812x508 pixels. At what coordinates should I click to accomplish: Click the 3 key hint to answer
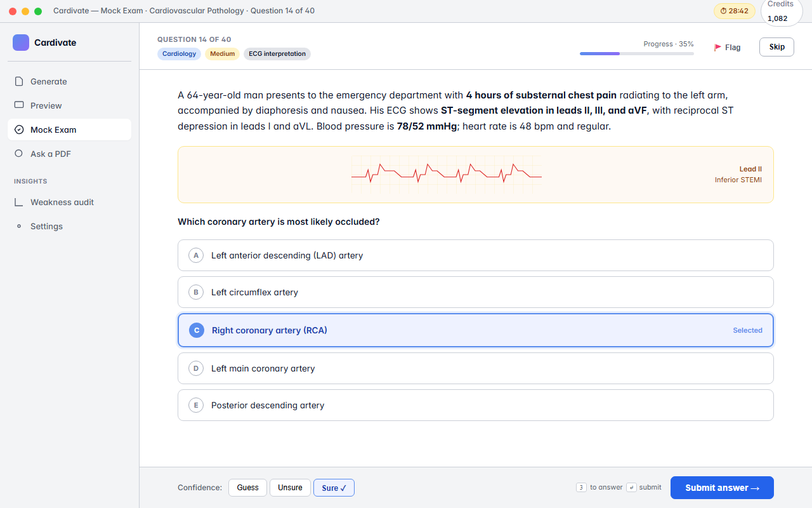pos(581,488)
